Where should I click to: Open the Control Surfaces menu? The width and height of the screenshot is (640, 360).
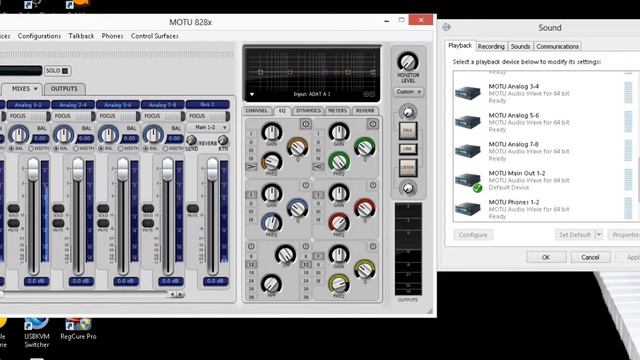coord(155,36)
